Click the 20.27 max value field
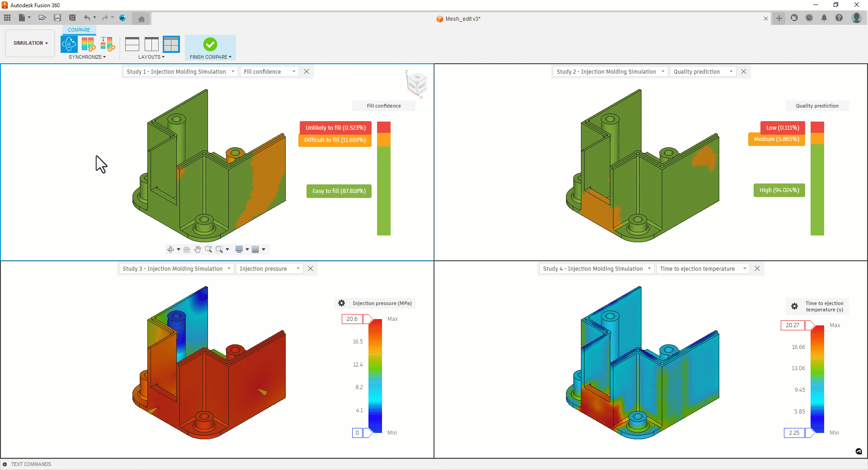Screen dimensions: 868x470 click(793, 325)
